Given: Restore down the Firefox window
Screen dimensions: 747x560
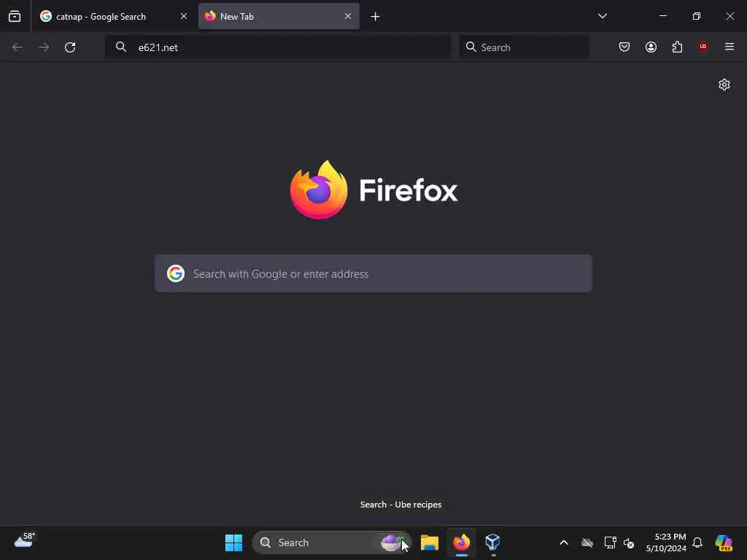Looking at the screenshot, I should point(697,16).
